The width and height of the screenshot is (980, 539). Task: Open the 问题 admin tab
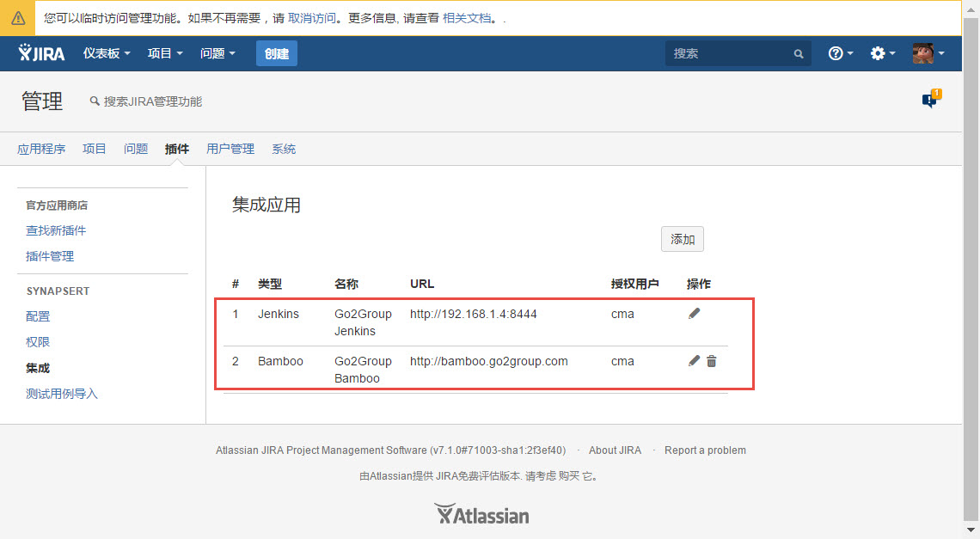tap(136, 149)
